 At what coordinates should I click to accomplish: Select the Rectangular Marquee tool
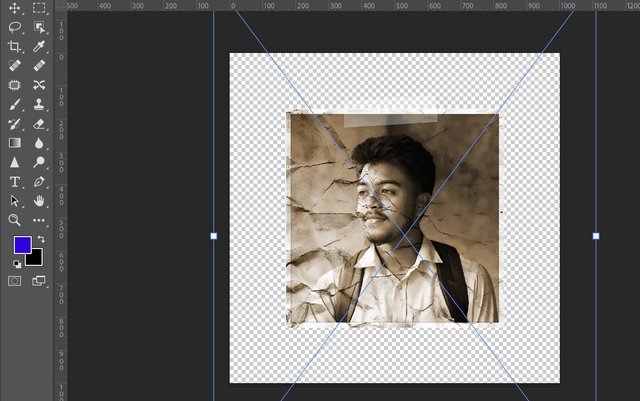tap(39, 9)
